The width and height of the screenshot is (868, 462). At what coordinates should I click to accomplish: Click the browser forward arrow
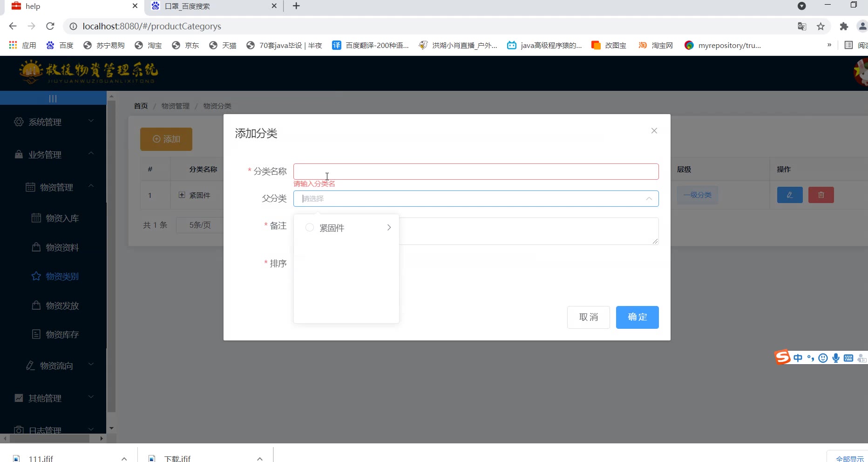(x=31, y=26)
